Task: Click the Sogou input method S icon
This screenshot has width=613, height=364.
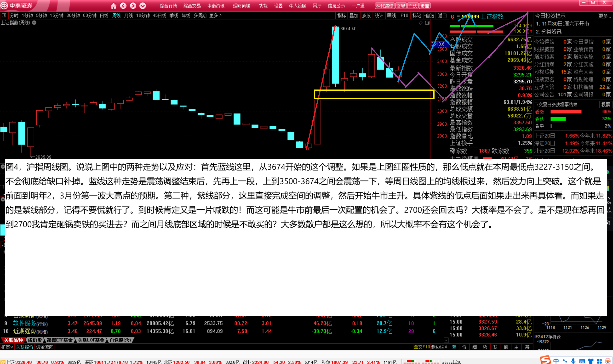Action: pos(545,360)
